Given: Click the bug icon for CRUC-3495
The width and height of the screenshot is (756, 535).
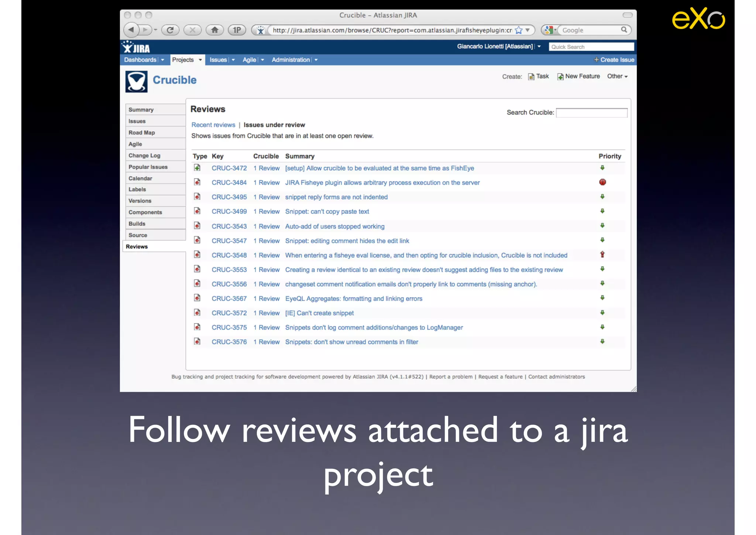Looking at the screenshot, I should [197, 197].
